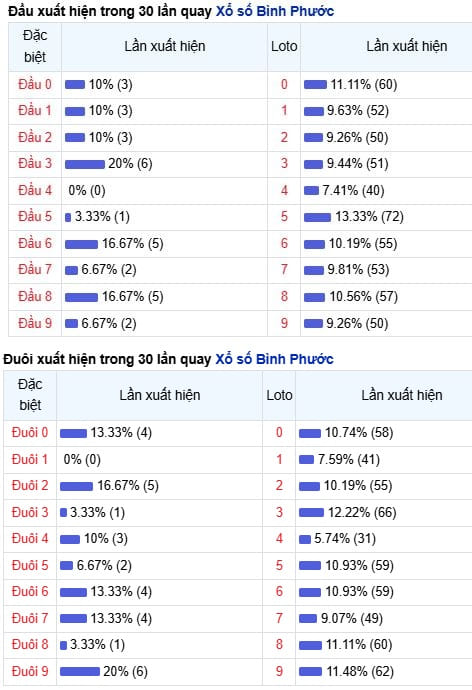
Task: Click the Đầu 6 16.67% bar
Action: (x=81, y=244)
